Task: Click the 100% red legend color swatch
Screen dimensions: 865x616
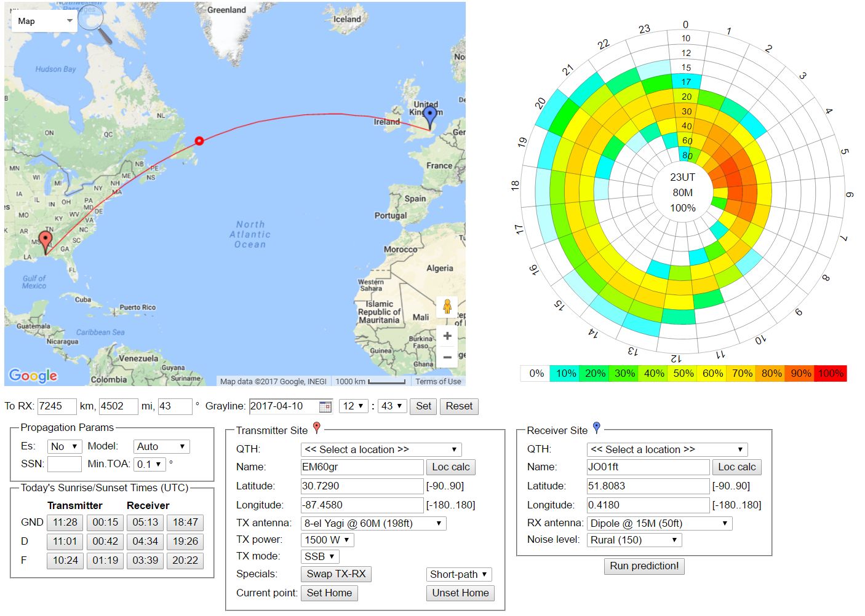Action: 831,374
